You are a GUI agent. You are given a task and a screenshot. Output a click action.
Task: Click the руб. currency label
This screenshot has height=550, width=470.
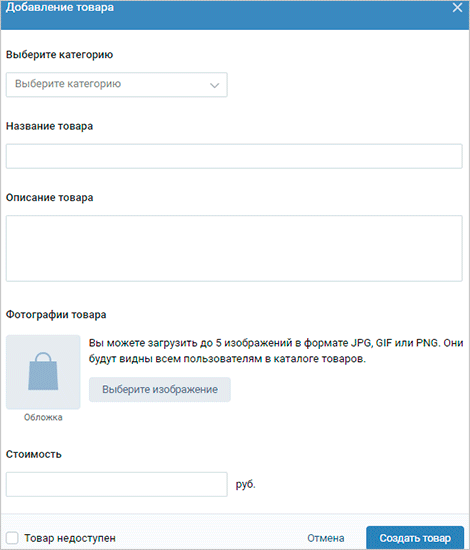pos(245,484)
